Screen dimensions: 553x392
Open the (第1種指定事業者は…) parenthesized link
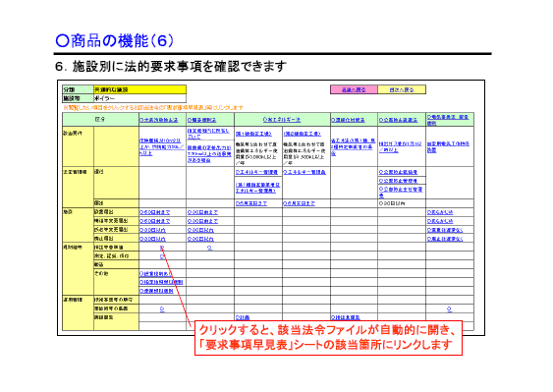tap(257, 188)
